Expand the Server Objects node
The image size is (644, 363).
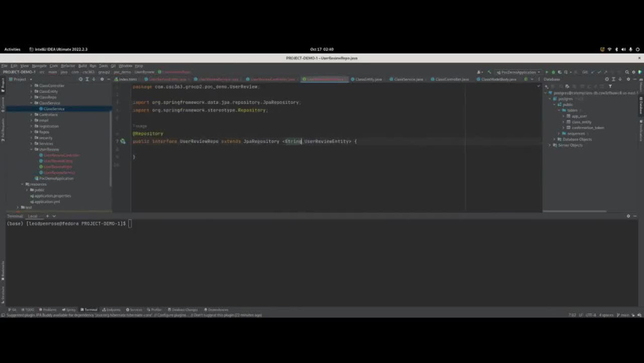click(550, 145)
